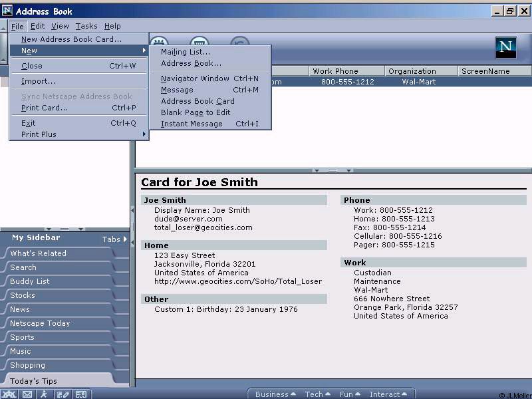The width and height of the screenshot is (532, 399).
Task: Open the geocities.com/SoHo/Total_Loser web link
Action: [238, 281]
